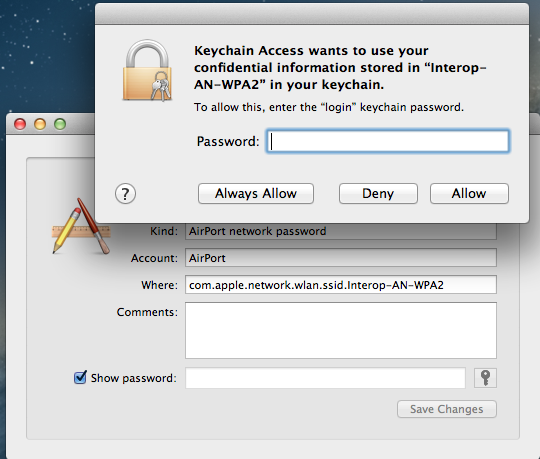Screen dimensions: 540x459
Task: Click the help question mark button
Action: coord(125,194)
